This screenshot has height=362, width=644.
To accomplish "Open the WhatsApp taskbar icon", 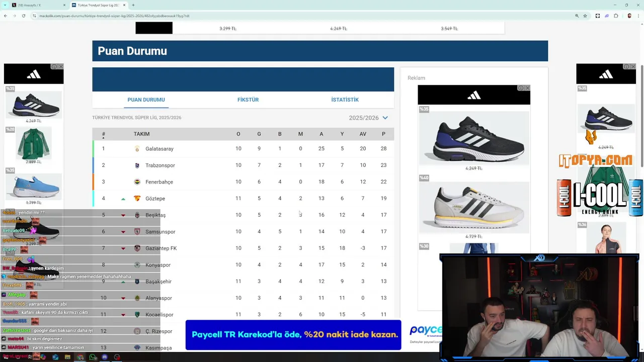I will [x=93, y=357].
